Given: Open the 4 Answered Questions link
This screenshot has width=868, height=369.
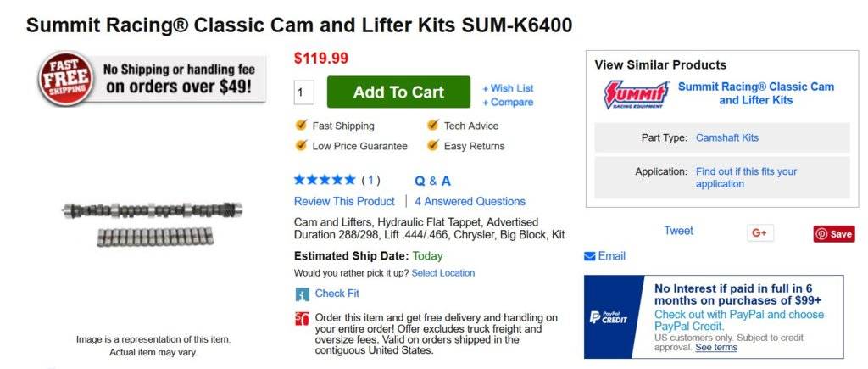Looking at the screenshot, I should tap(470, 201).
